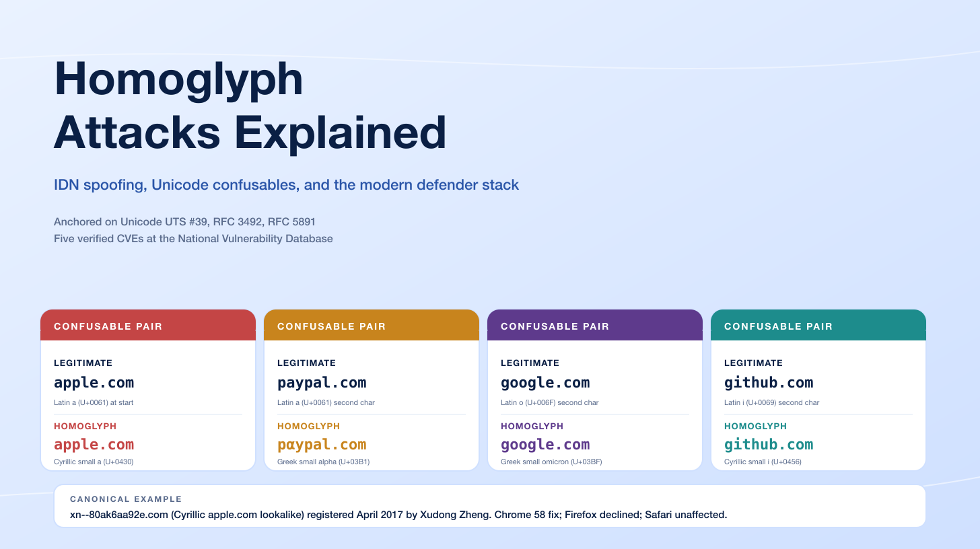
Task: Click "Latin a (U+0061) second char" note
Action: click(326, 403)
